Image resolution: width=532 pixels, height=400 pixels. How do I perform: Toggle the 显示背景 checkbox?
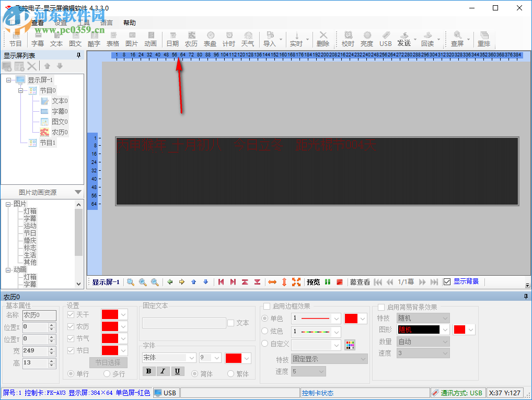447,282
